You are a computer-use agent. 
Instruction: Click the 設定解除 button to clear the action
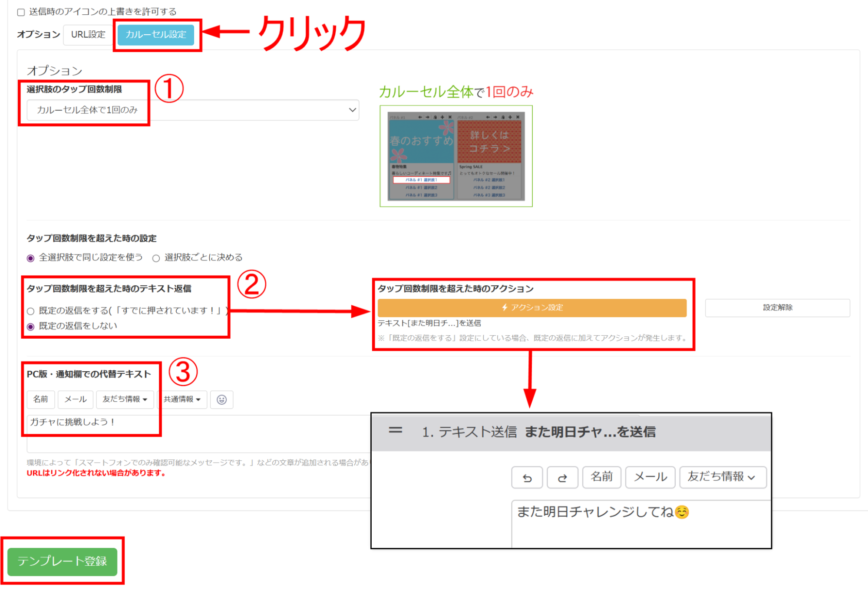point(777,307)
